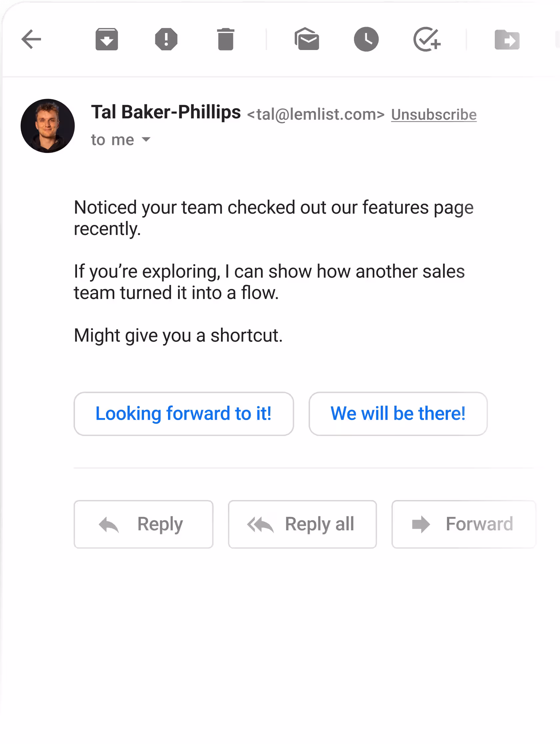The width and height of the screenshot is (560, 744).
Task: Choose the "We will be there!" smart reply
Action: click(398, 413)
